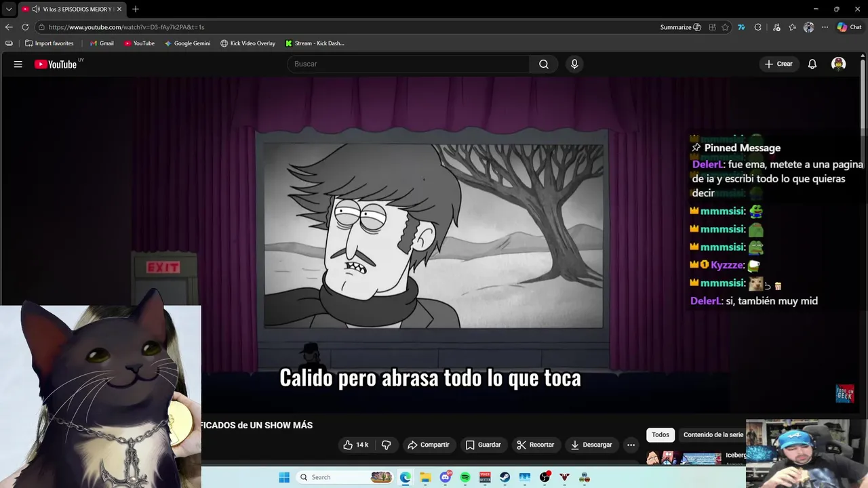Focus the Buscar search field
Viewport: 868px width, 488px height.
click(408, 64)
